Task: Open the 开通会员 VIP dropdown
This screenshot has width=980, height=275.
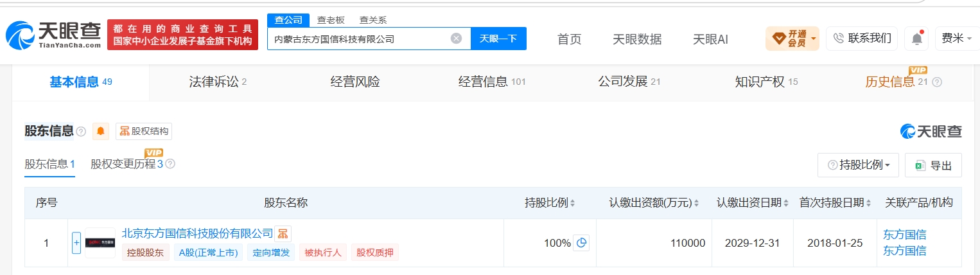Action: [x=792, y=39]
